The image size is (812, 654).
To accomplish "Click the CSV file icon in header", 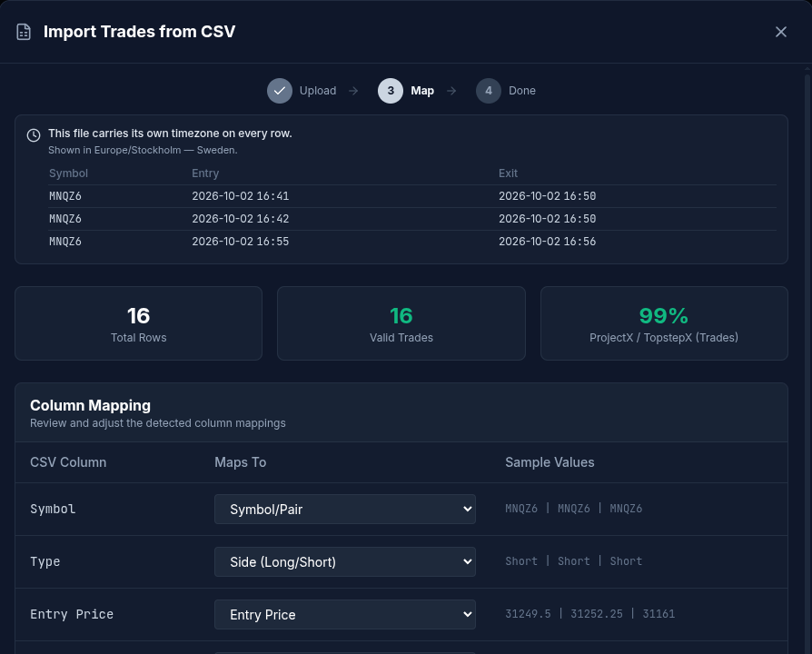I will tap(24, 32).
